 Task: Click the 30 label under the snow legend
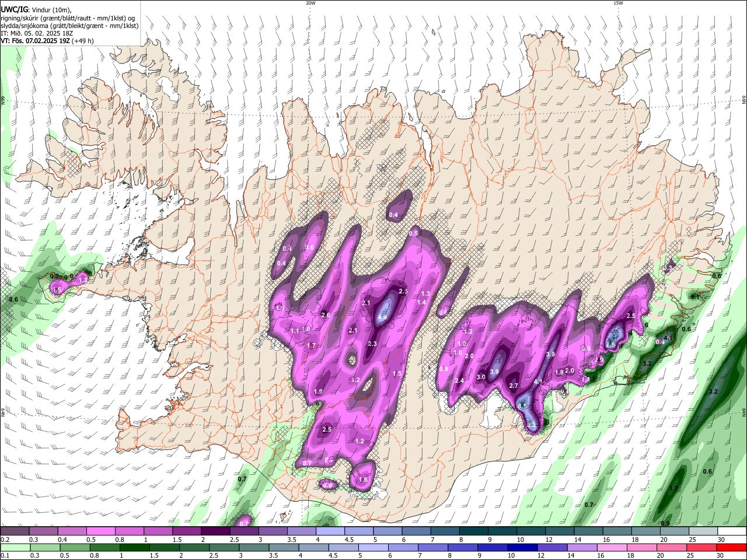pyautogui.click(x=721, y=540)
